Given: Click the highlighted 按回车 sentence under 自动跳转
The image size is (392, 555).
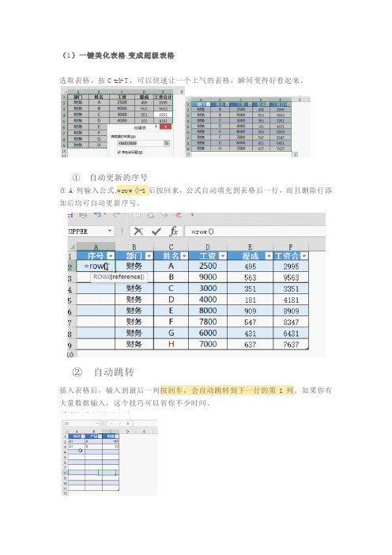Looking at the screenshot, I should pyautogui.click(x=227, y=391).
